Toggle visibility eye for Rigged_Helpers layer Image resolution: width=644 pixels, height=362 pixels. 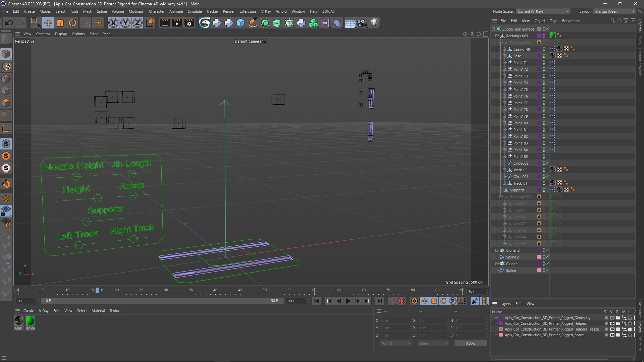coord(612,323)
